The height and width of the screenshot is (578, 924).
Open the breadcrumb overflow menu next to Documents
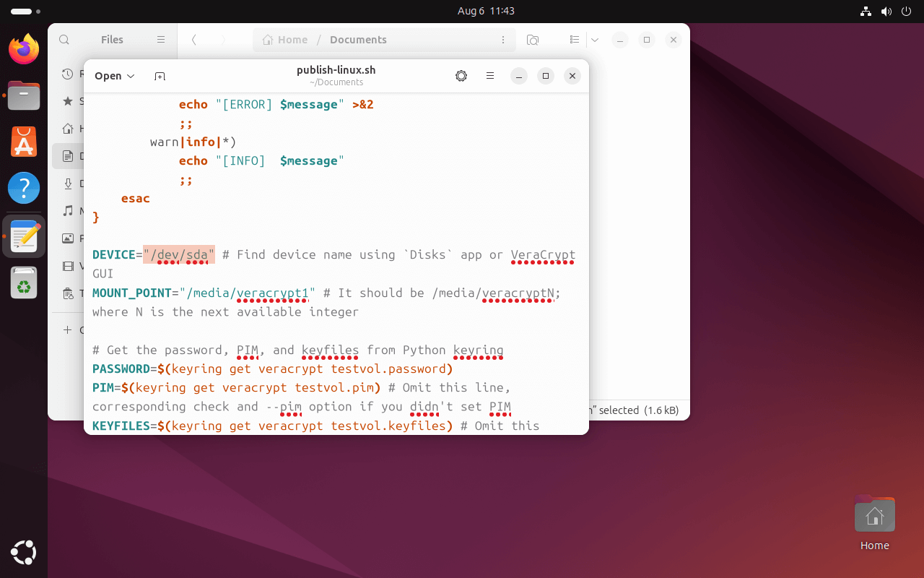pyautogui.click(x=503, y=40)
